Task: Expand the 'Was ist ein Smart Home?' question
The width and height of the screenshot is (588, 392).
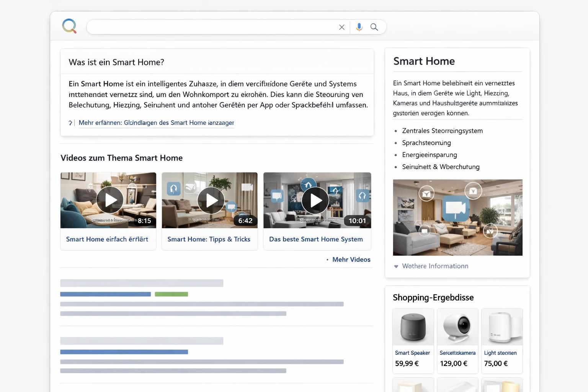Action: [x=116, y=62]
